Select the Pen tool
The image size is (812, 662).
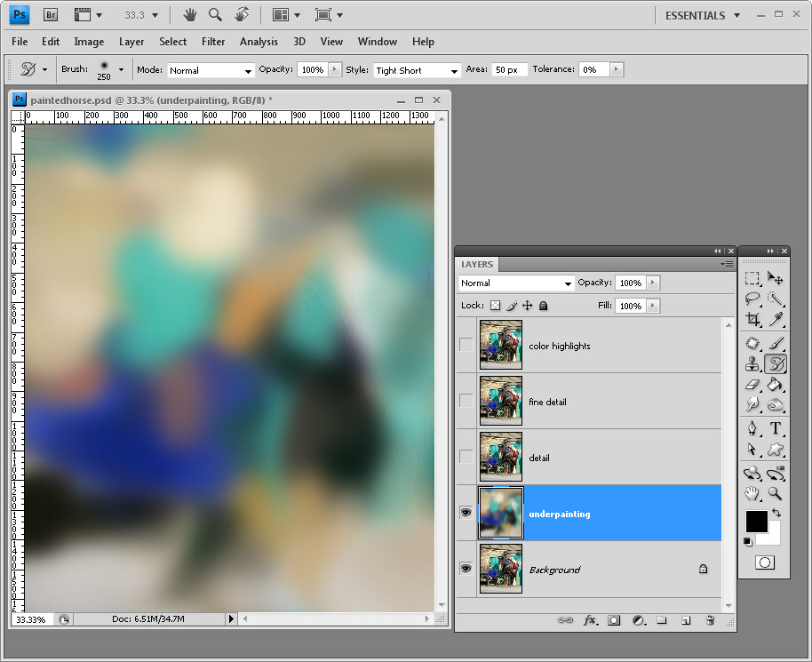tap(752, 428)
